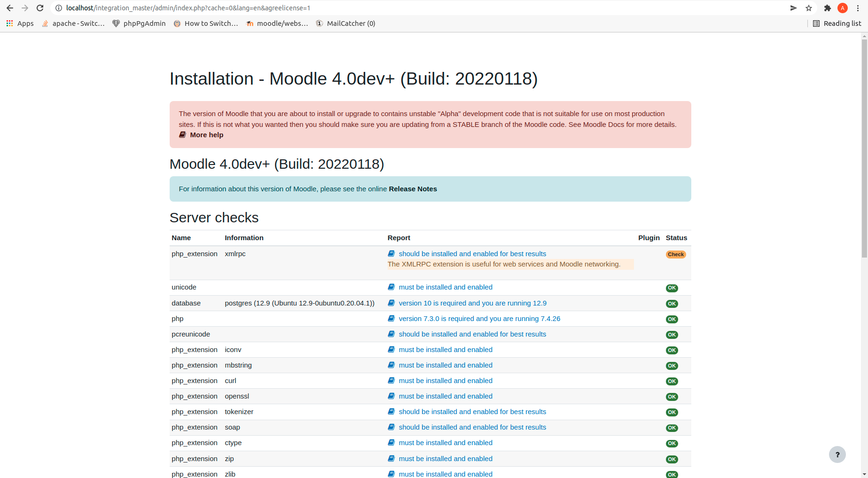Open the apache-Switc… bookmark
Screen dimensions: 868x478
click(x=73, y=24)
